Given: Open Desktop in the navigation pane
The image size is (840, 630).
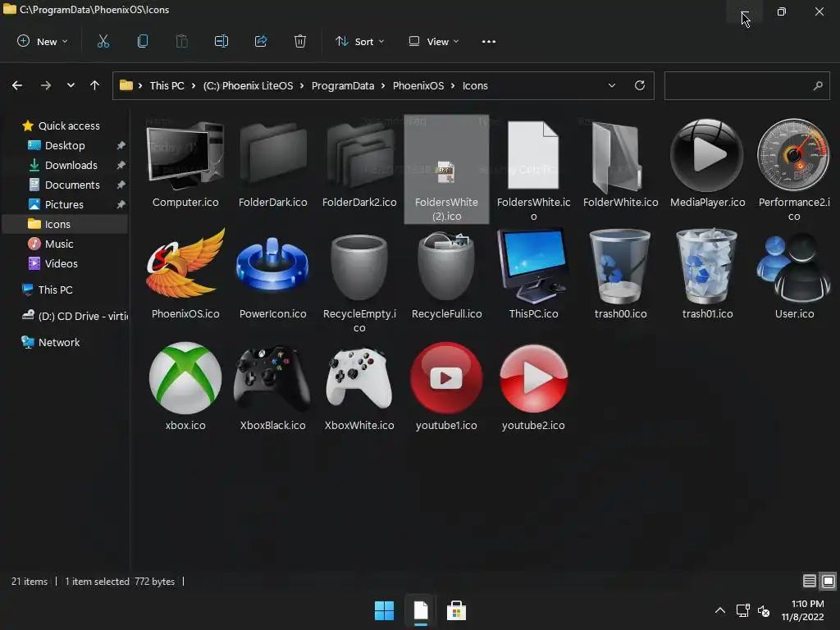Looking at the screenshot, I should (65, 146).
